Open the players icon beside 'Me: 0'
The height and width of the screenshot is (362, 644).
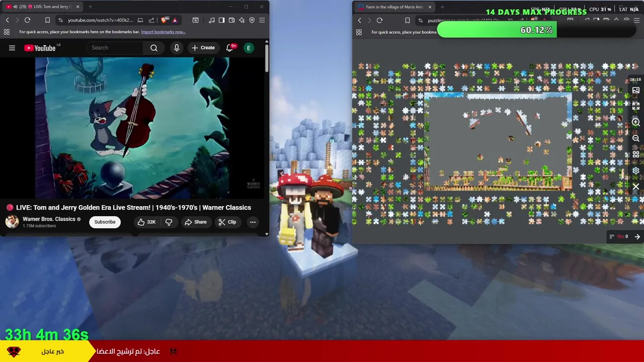[612, 237]
